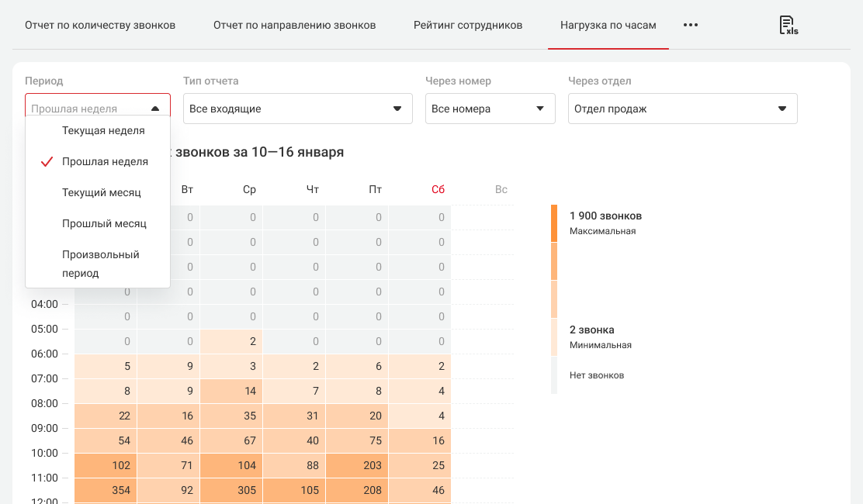
Task: Select Текущая неделя option
Action: tap(103, 131)
